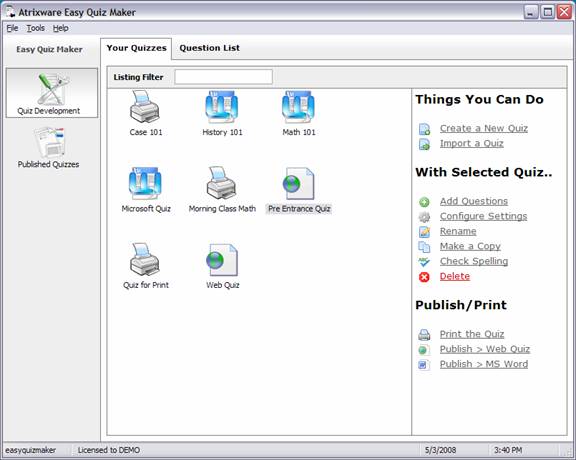Click the Rename link
Viewport: 576px width, 460px height.
(458, 231)
